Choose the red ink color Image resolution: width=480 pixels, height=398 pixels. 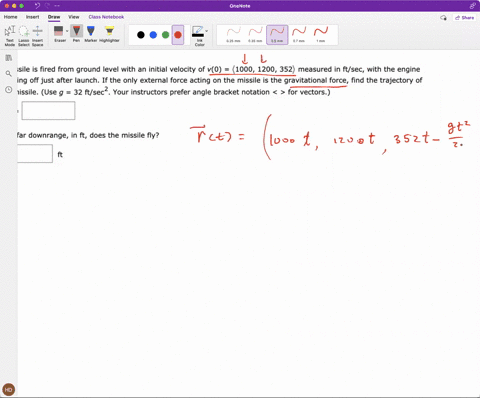(x=178, y=35)
